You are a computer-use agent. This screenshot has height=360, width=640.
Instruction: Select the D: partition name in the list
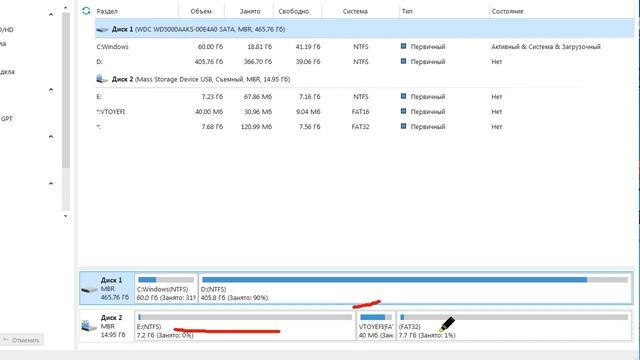tap(100, 62)
